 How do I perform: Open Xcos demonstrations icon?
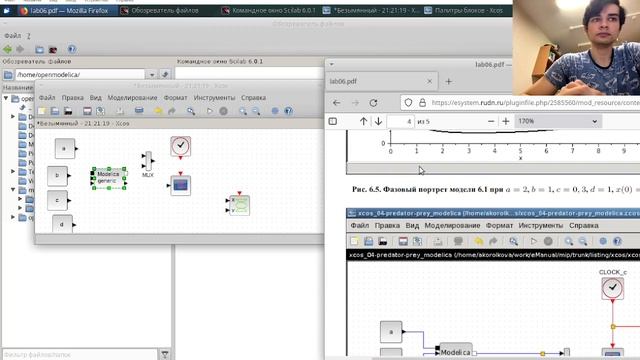275,111
